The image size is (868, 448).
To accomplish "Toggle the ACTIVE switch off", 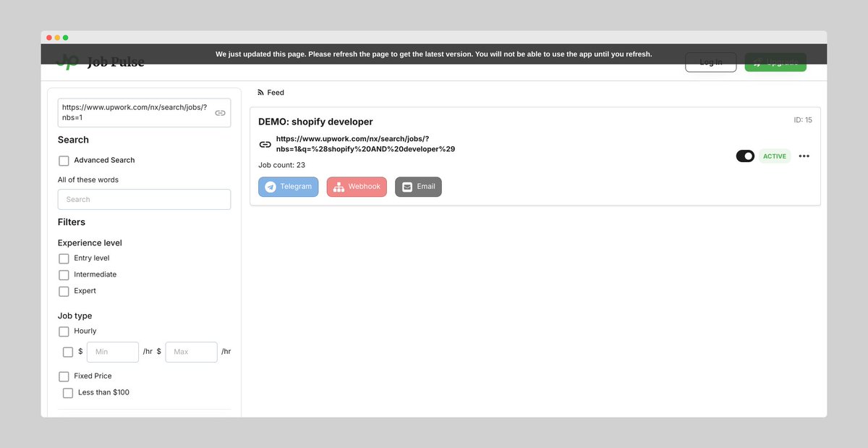I will [x=745, y=156].
